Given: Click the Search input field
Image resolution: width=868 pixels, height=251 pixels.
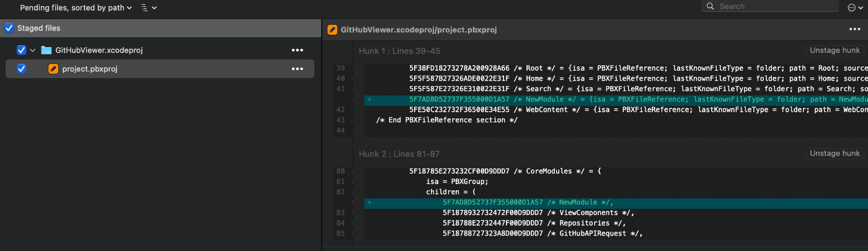Looking at the screenshot, I should (771, 6).
